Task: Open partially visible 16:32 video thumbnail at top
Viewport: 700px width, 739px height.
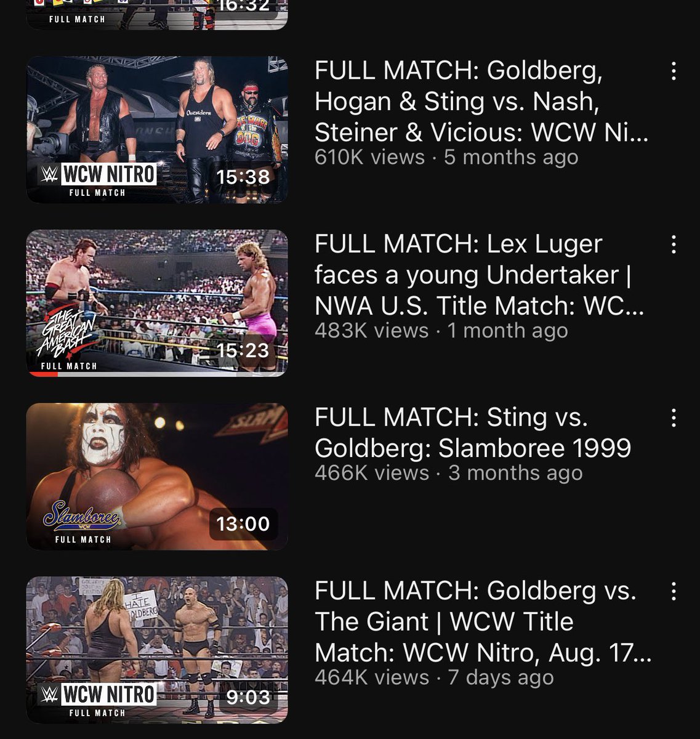Action: point(157,15)
